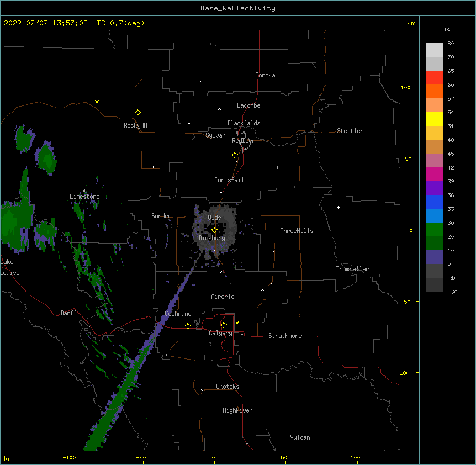The image size is (476, 465).
Task: Click the Limestone label
Action: click(x=84, y=197)
